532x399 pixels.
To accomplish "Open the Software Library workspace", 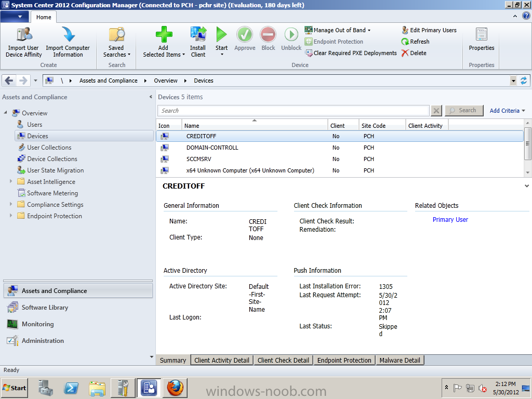I will click(78, 308).
